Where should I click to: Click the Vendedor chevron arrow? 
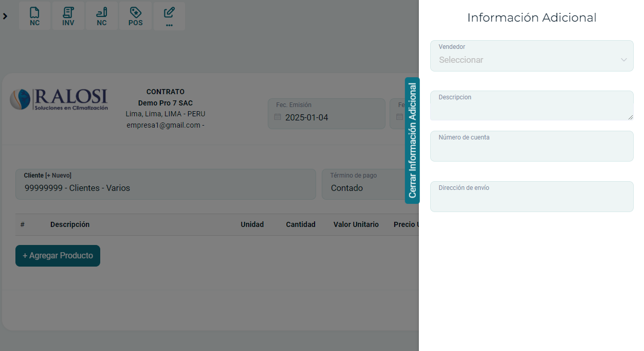(623, 60)
